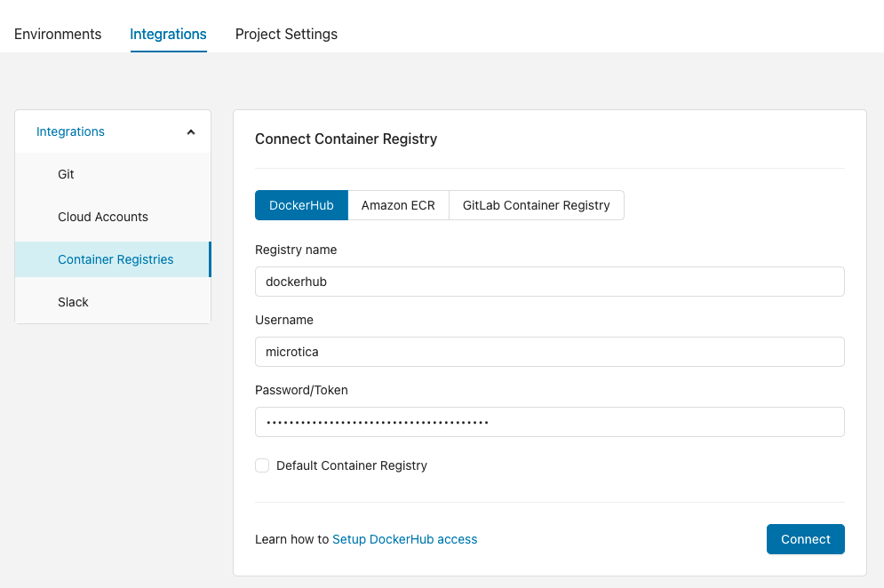Choose the DockerHub registry type
The image size is (884, 588).
tap(301, 205)
